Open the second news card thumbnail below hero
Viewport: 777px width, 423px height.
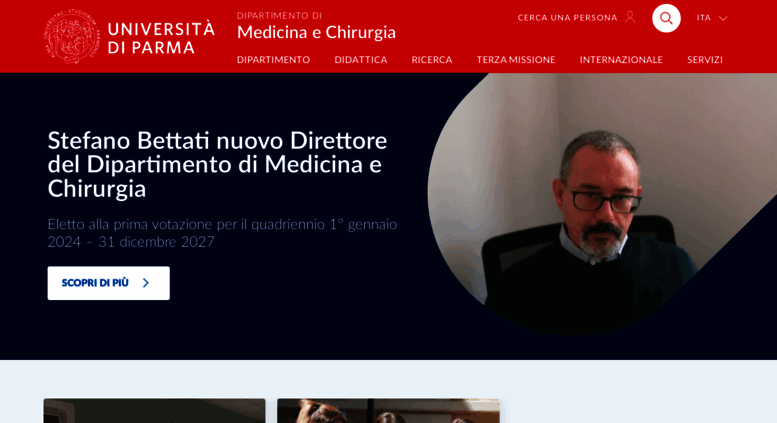388,411
